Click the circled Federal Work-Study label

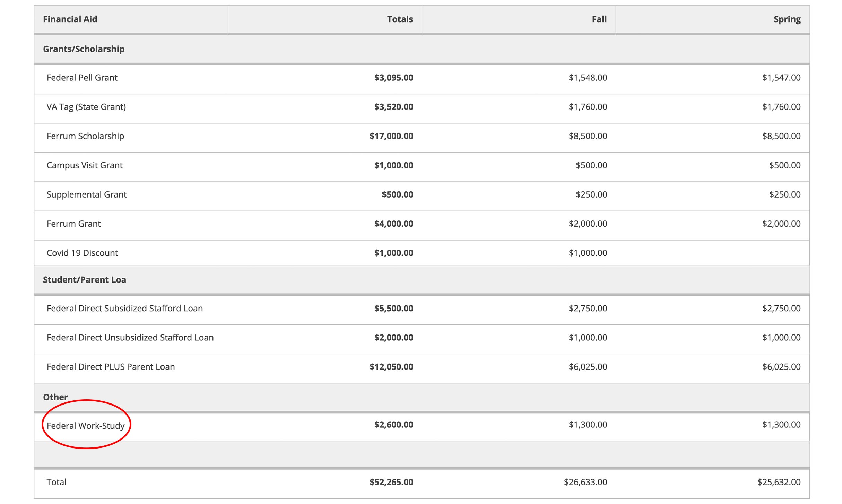[86, 426]
